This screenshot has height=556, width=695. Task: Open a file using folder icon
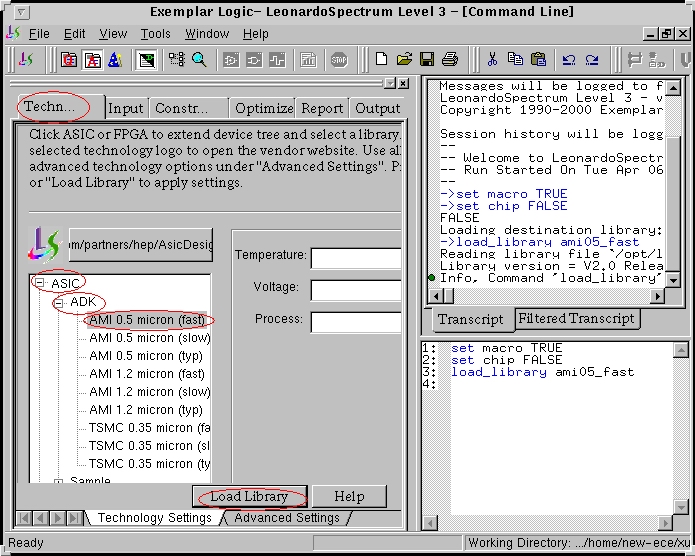pyautogui.click(x=404, y=59)
